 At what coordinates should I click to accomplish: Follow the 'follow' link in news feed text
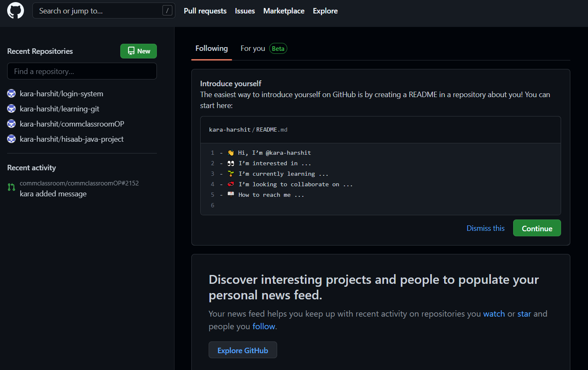pos(264,326)
